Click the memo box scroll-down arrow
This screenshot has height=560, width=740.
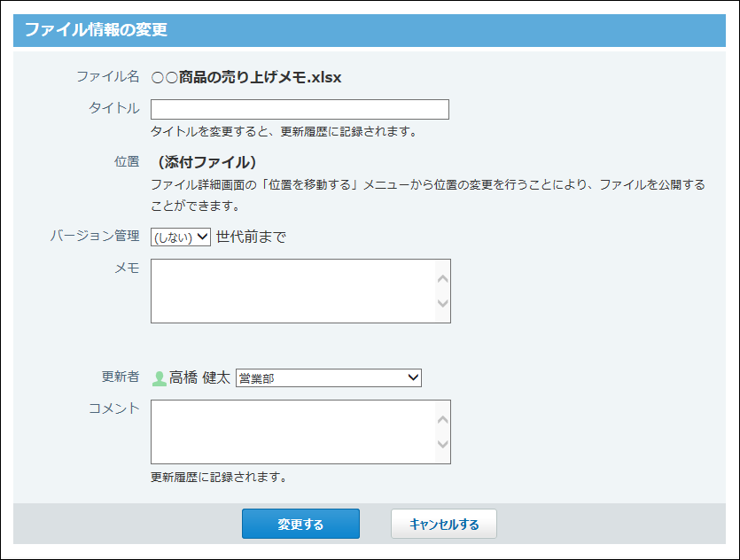(443, 304)
